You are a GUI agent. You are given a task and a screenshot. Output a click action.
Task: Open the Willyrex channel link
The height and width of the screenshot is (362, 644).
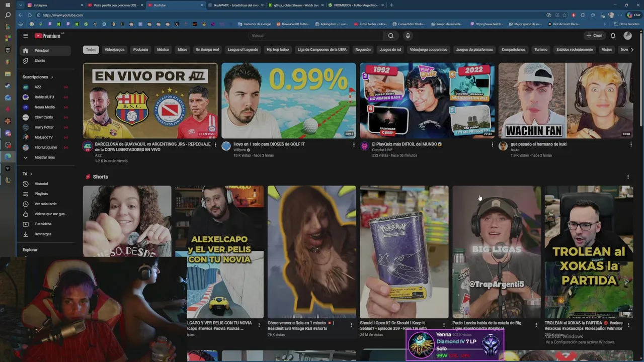coord(239,150)
